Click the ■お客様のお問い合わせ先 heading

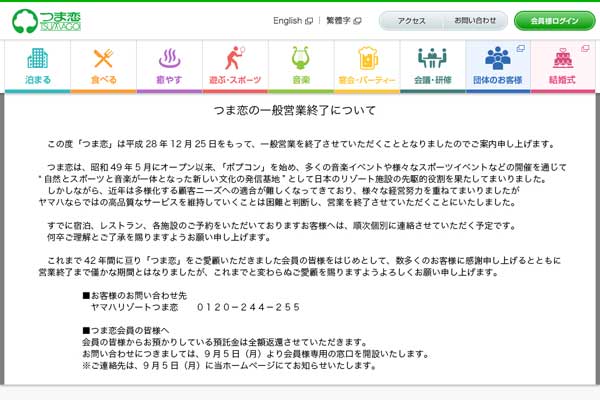click(135, 296)
